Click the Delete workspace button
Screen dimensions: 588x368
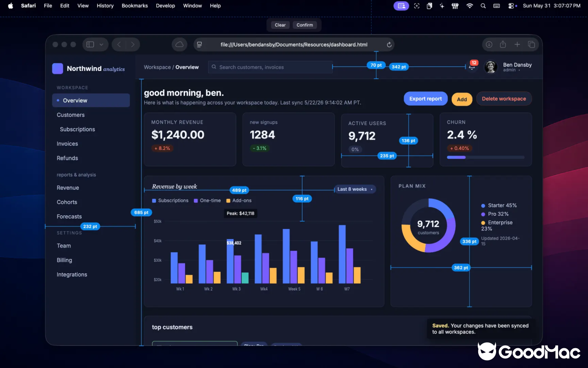(504, 98)
